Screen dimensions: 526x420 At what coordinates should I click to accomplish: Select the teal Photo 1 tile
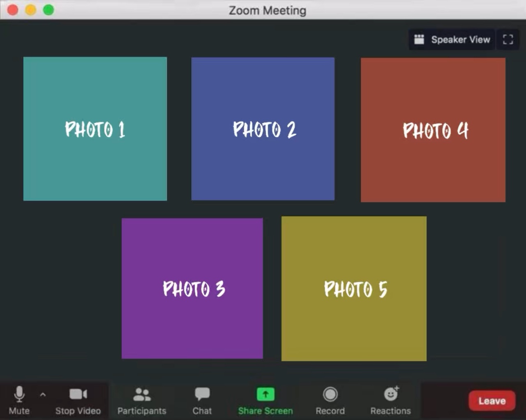pos(95,129)
